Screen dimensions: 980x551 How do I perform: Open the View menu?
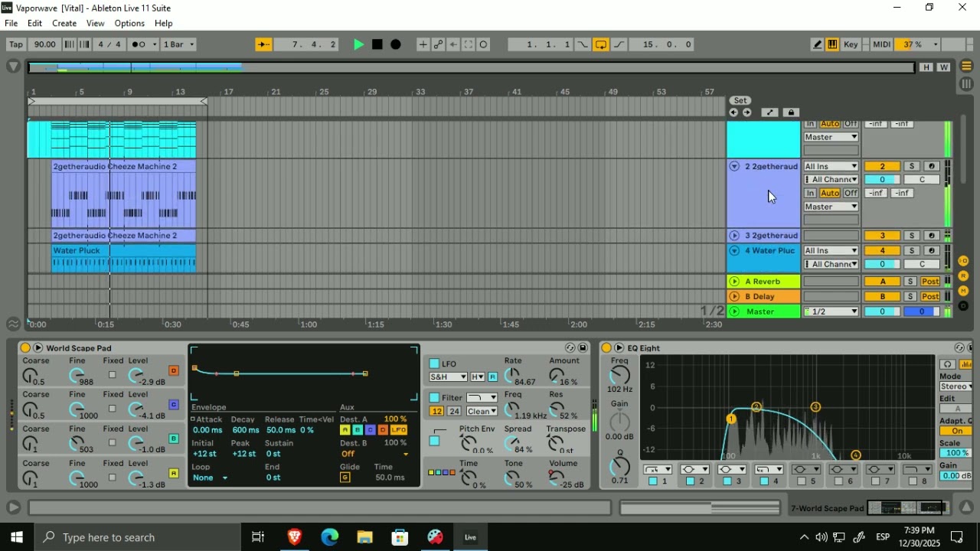(x=95, y=23)
